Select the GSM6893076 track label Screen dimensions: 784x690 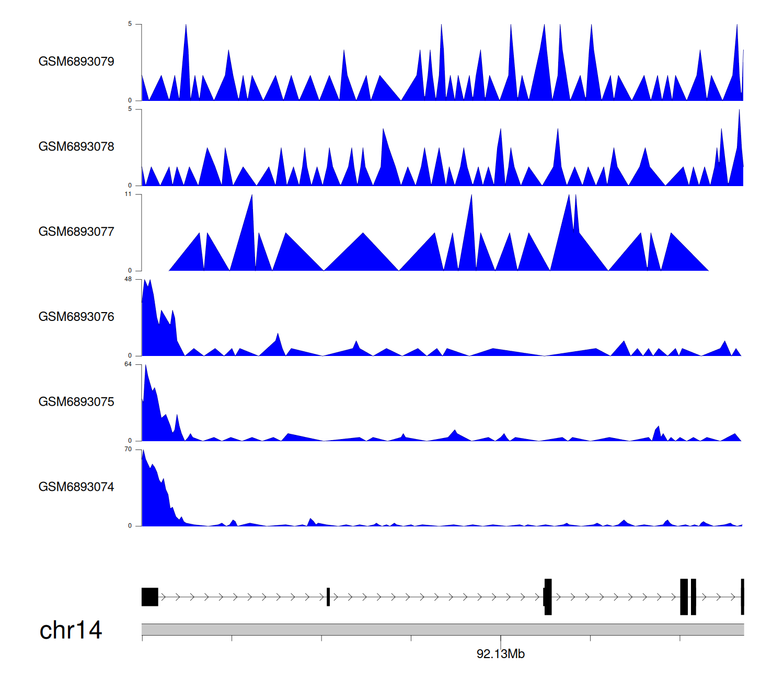click(x=76, y=317)
